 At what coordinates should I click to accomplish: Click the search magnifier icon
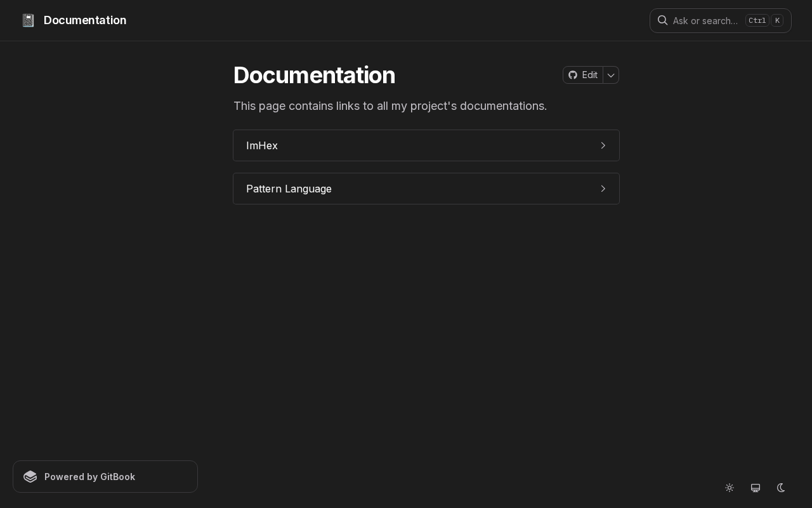pos(662,20)
